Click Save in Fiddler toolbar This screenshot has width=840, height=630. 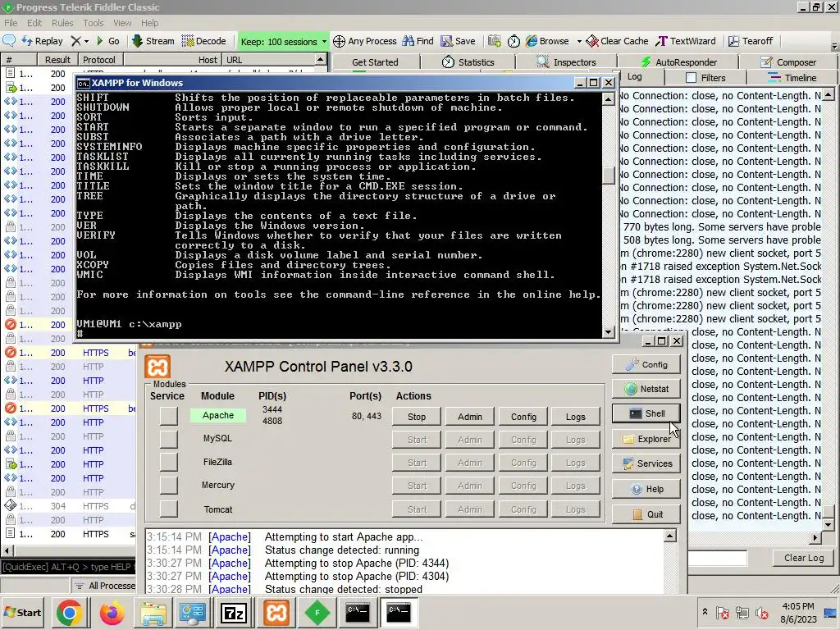point(458,41)
